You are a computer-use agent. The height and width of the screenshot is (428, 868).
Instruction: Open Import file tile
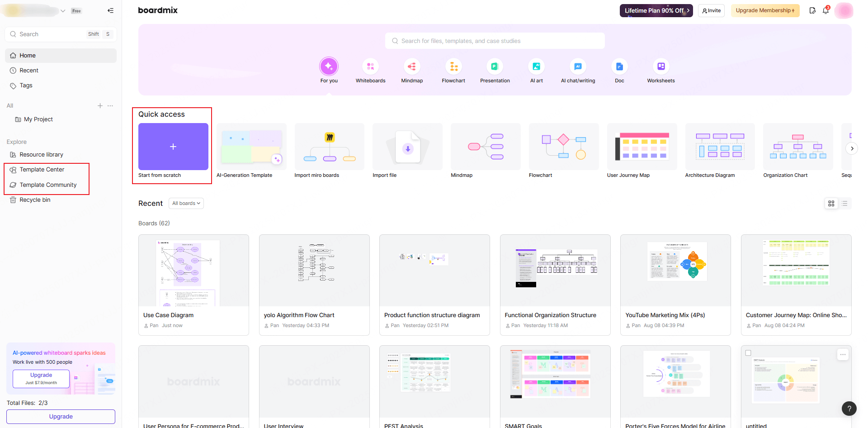[x=407, y=147]
